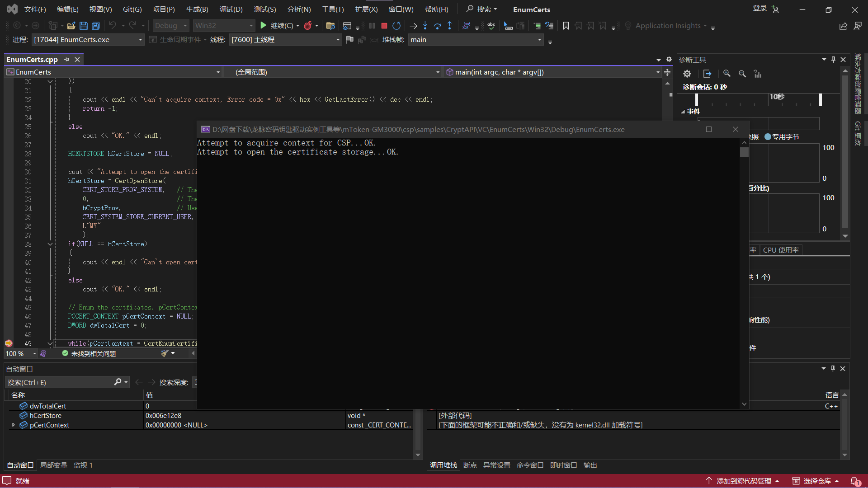
Task: Open the stack frame main dropdown
Action: [476, 40]
